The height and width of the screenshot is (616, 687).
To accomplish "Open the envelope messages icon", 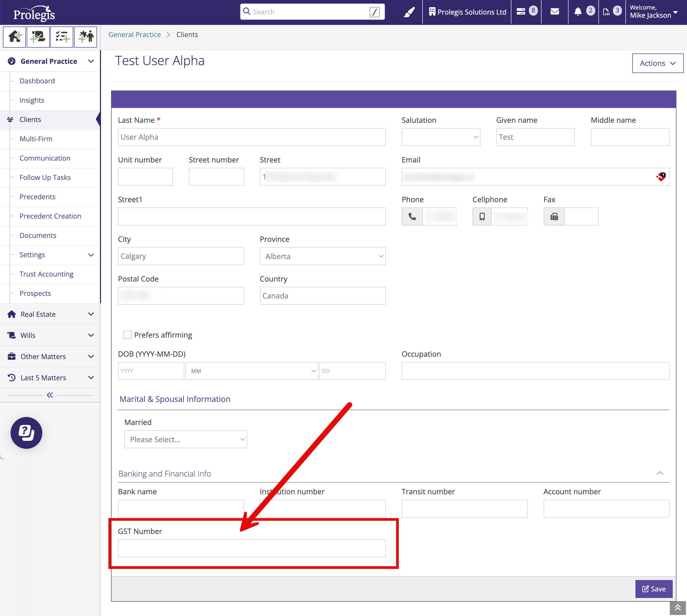I will [x=555, y=12].
